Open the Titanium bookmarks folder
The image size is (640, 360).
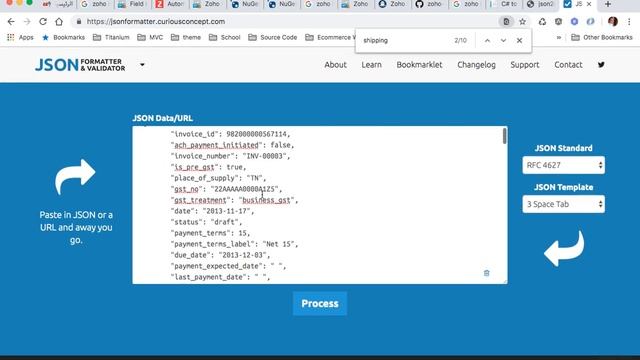coord(111,38)
